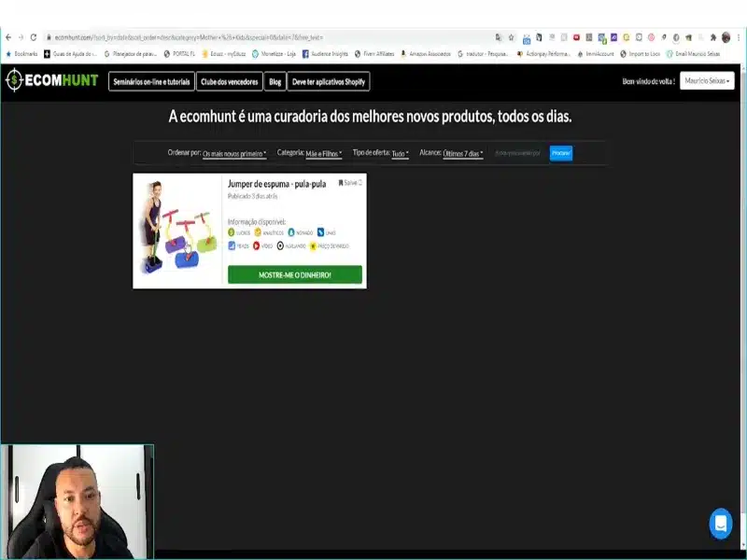The height and width of the screenshot is (560, 747).
Task: Open the PORTAL FL bookmark
Action: pyautogui.click(x=179, y=54)
